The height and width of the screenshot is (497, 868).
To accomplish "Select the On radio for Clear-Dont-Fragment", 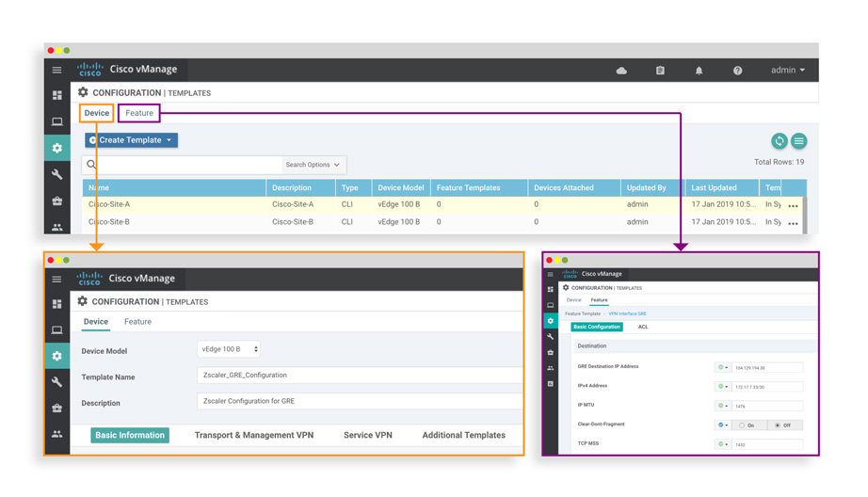I will [742, 425].
